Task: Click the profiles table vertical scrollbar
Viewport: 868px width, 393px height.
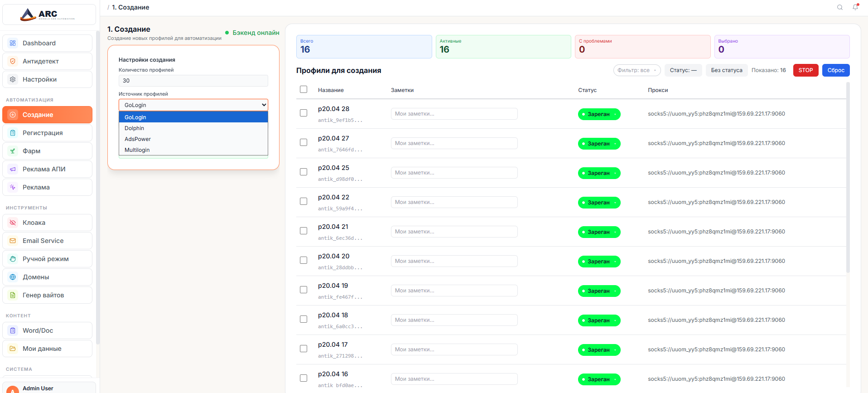Action: (848, 181)
